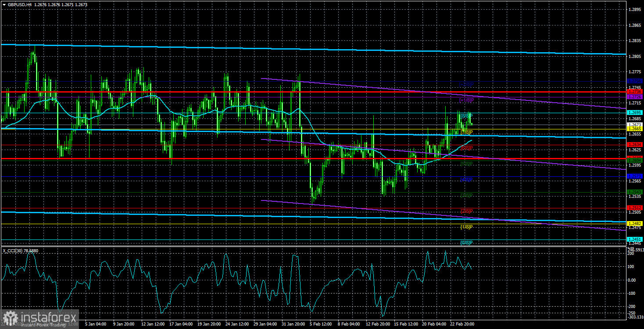Click the small triangle before GBPUSD,H4 title

tap(4, 5)
